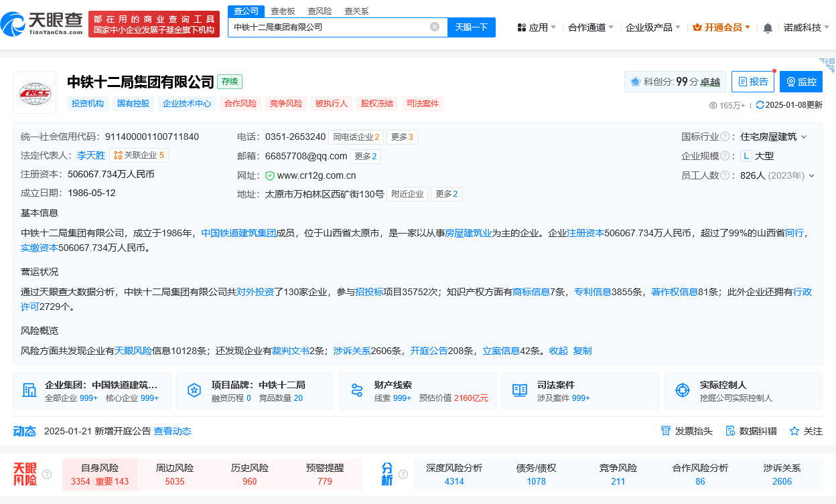Click the 报告 button
Image resolution: width=836 pixels, height=504 pixels.
pyautogui.click(x=753, y=82)
